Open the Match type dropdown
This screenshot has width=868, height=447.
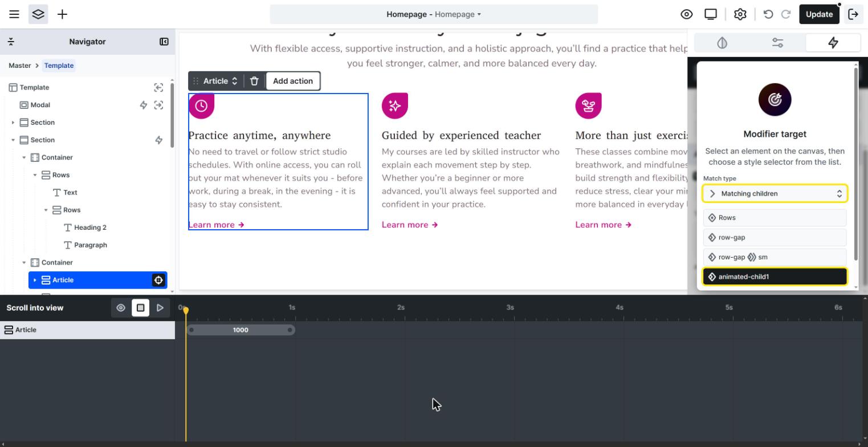coord(775,193)
